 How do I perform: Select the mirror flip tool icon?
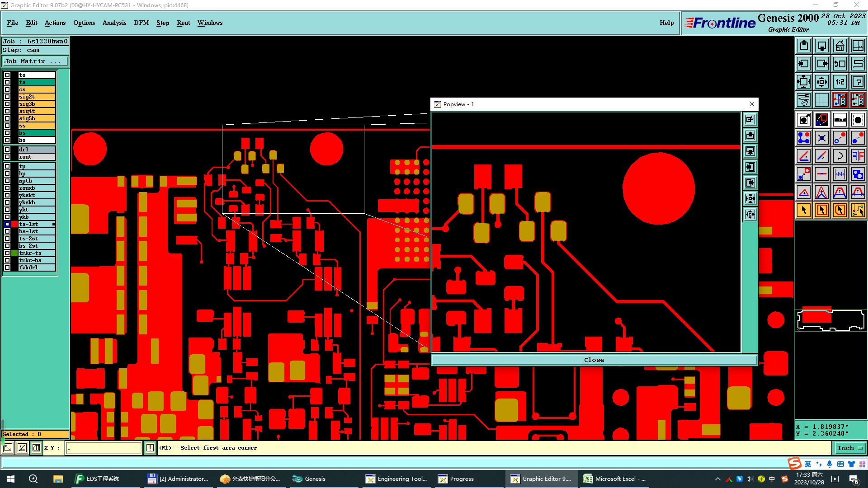coord(858,156)
